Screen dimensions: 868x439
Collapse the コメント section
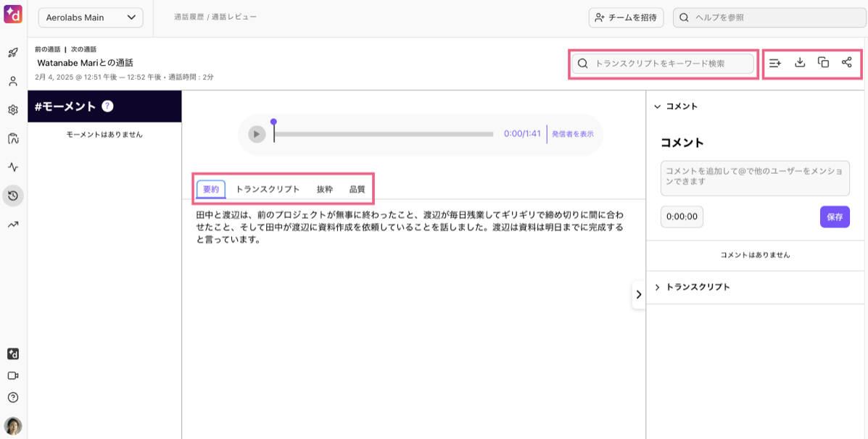click(x=658, y=106)
